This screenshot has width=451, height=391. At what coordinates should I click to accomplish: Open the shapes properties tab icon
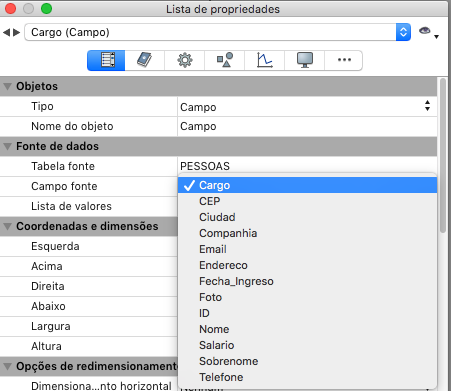click(225, 60)
